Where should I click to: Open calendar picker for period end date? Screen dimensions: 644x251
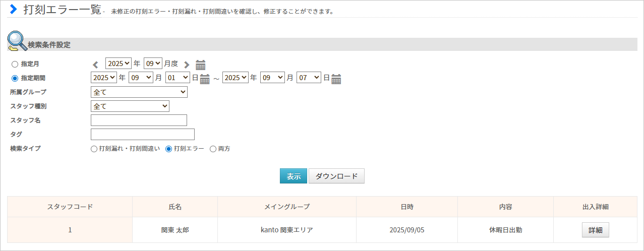(x=336, y=79)
